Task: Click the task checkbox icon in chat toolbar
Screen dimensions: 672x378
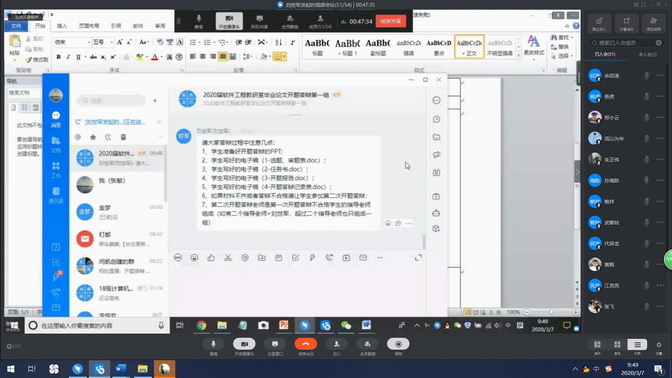Action: point(295,258)
